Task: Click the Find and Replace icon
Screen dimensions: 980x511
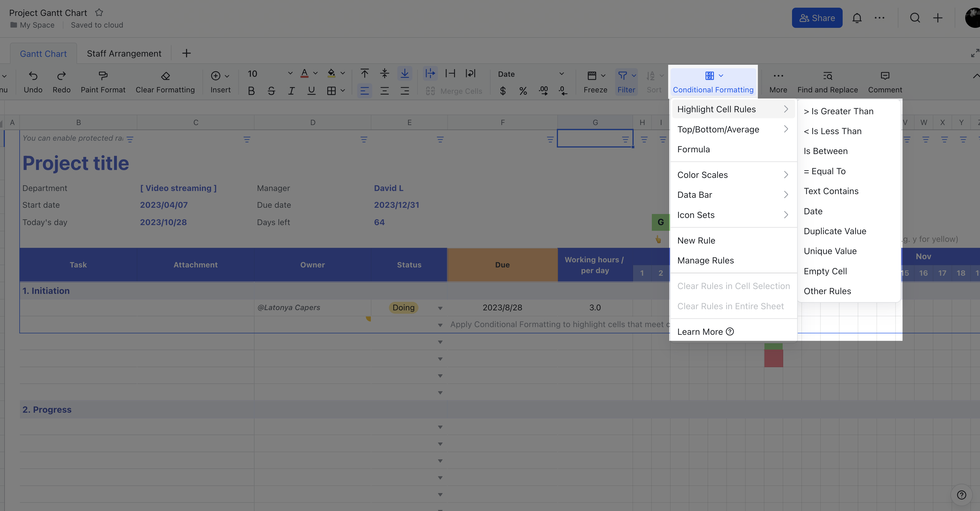Action: pos(827,76)
